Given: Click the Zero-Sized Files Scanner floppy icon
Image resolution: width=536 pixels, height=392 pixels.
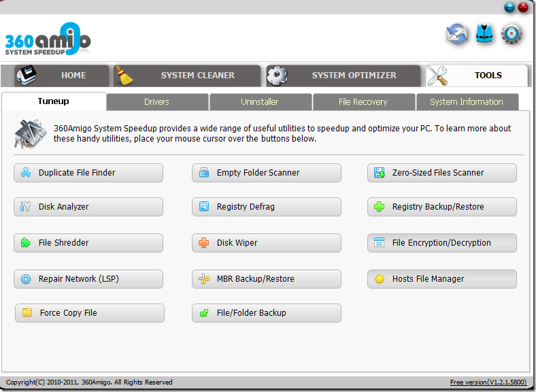Looking at the screenshot, I should click(379, 173).
